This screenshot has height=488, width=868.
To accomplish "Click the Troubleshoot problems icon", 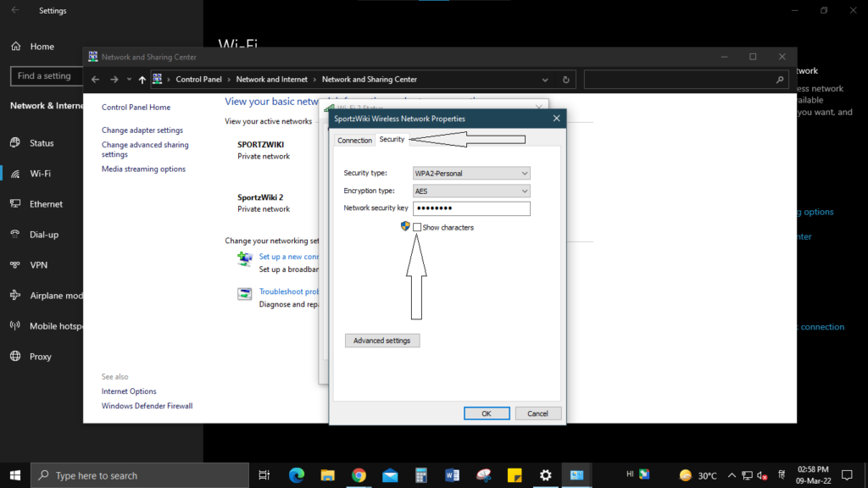I will pos(245,294).
